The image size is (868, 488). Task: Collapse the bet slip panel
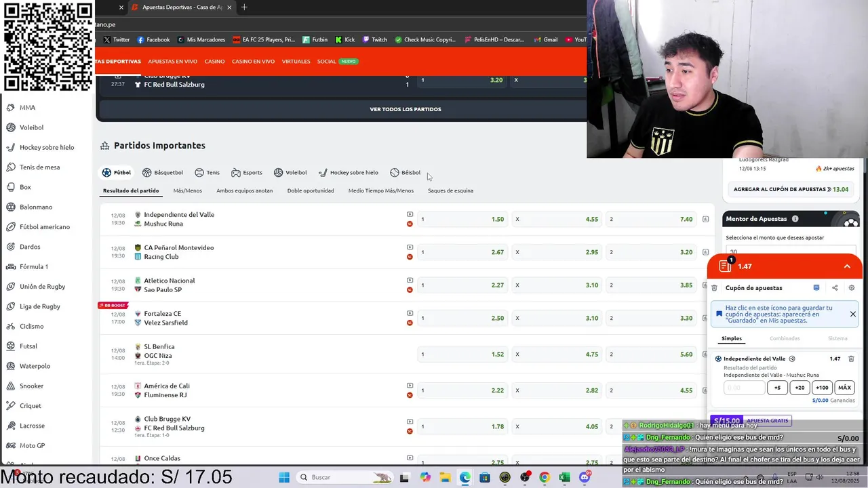click(x=847, y=266)
